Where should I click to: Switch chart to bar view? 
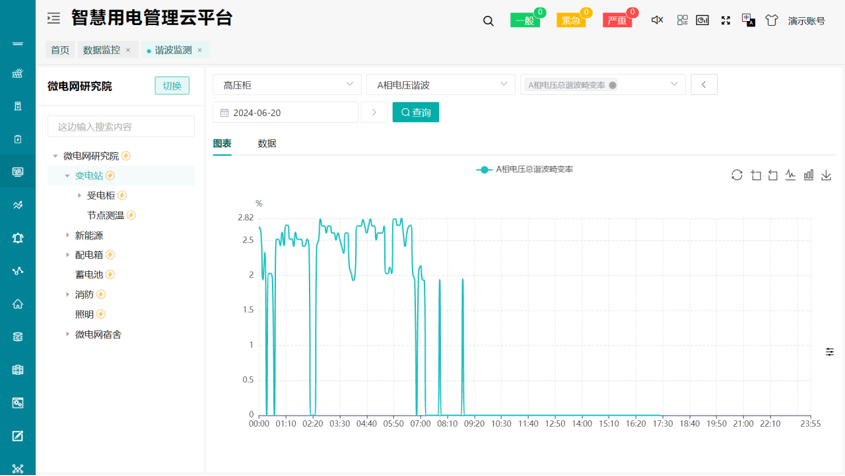808,175
